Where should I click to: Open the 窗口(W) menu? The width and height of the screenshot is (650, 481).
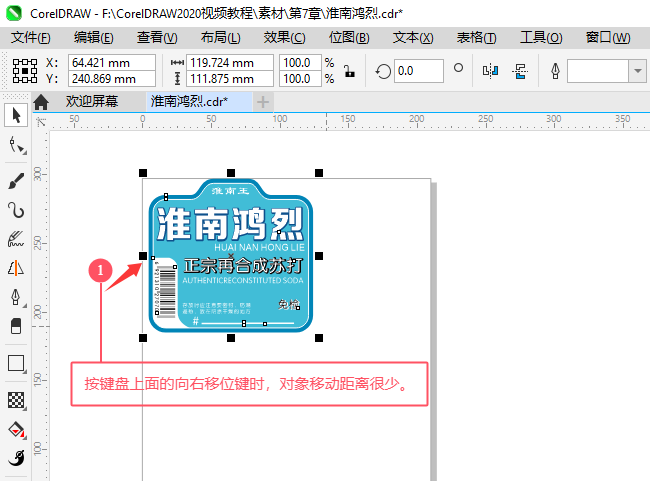(x=608, y=38)
